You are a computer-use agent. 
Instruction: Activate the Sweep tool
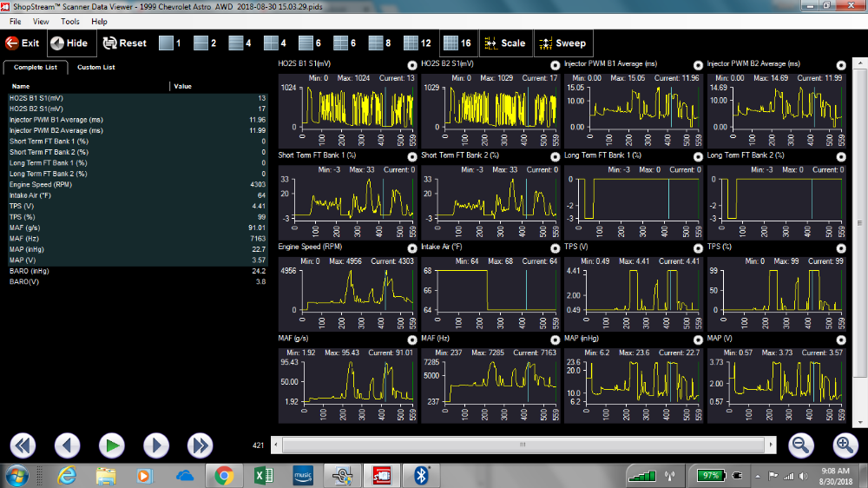(562, 43)
